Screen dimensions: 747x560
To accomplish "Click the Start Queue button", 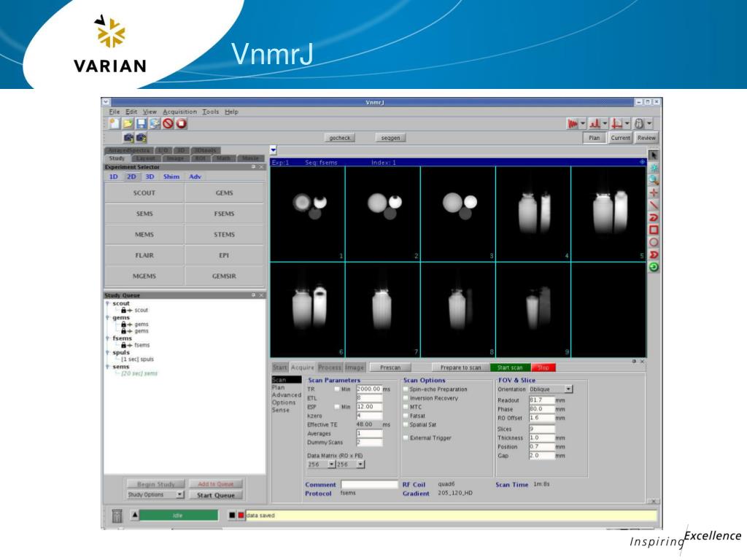I will point(216,495).
